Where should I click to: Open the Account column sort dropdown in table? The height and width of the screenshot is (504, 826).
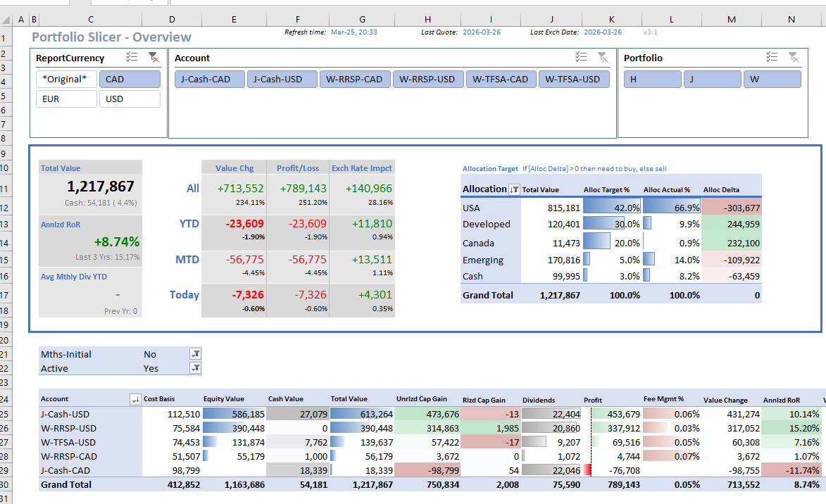coord(135,399)
